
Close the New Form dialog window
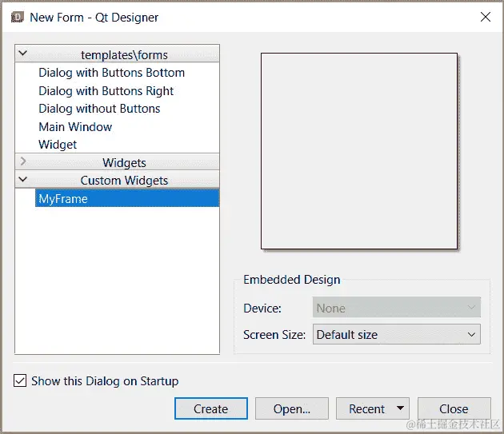(486, 17)
